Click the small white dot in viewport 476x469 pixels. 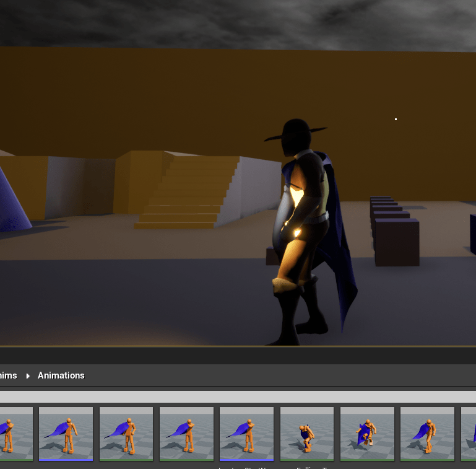(396, 119)
